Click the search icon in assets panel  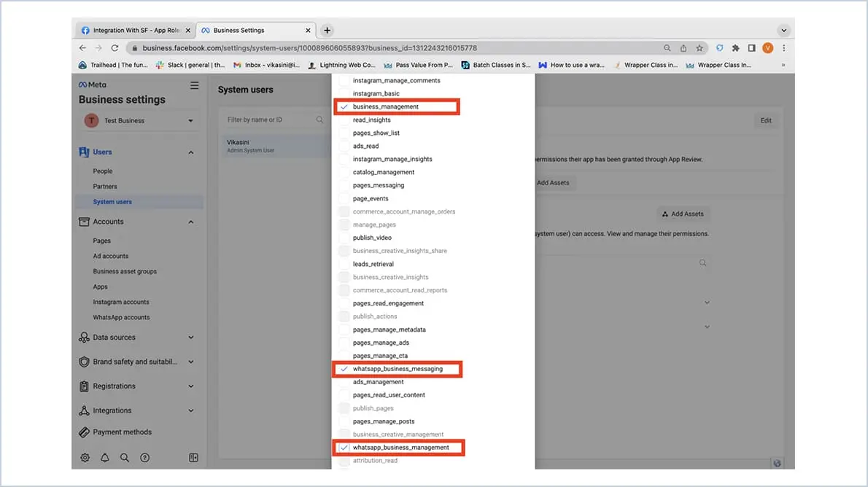click(702, 263)
